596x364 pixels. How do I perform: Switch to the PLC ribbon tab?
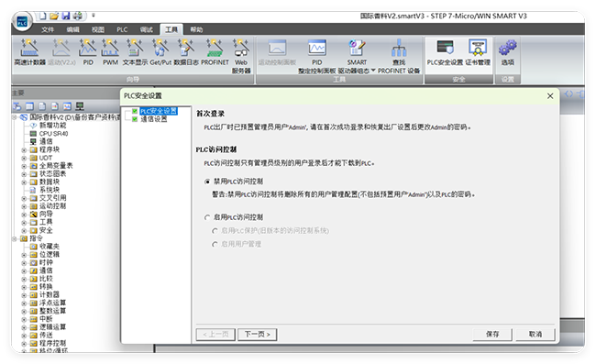point(122,29)
